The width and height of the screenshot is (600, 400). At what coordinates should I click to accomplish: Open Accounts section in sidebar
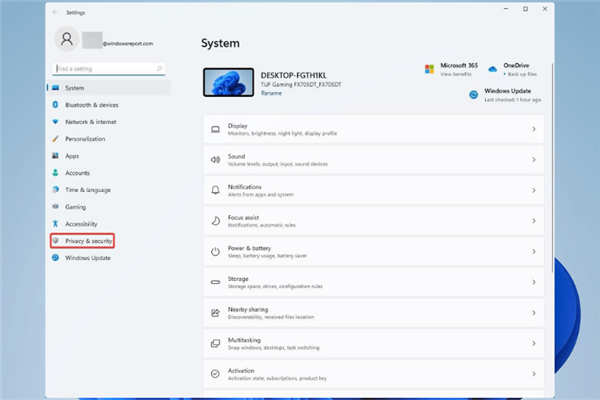click(x=109, y=173)
